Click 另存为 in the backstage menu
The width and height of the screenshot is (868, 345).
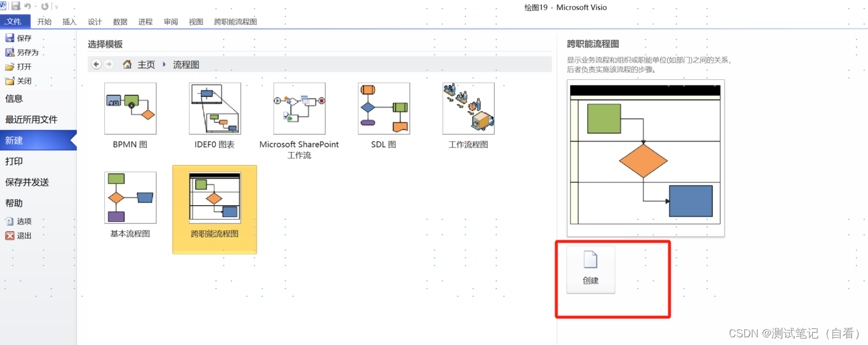point(23,52)
